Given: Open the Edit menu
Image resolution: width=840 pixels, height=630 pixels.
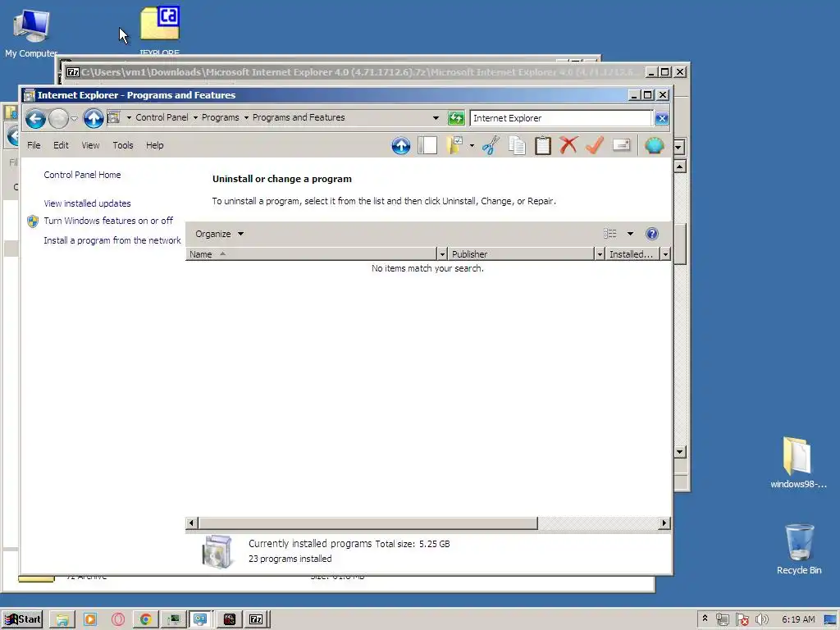Looking at the screenshot, I should (x=61, y=145).
